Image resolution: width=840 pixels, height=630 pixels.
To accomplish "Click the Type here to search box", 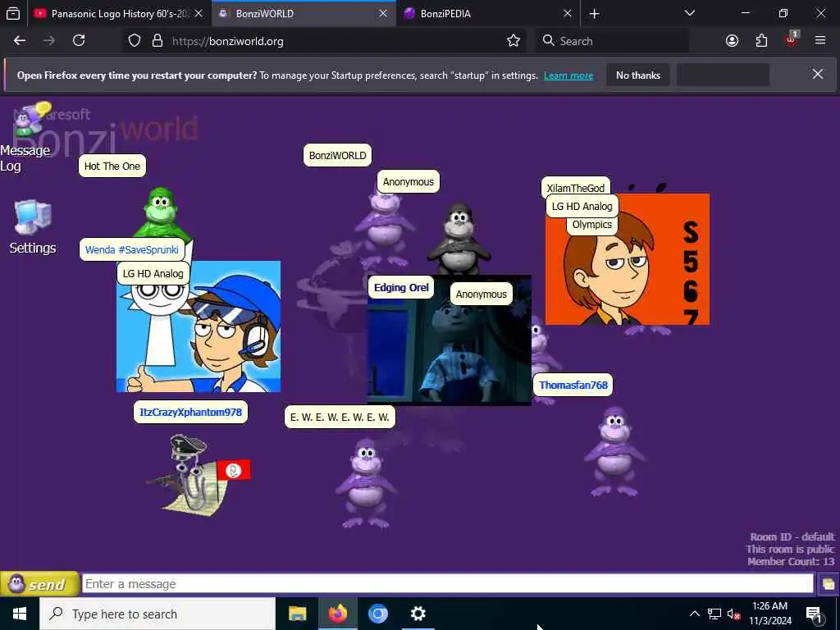I will click(157, 614).
